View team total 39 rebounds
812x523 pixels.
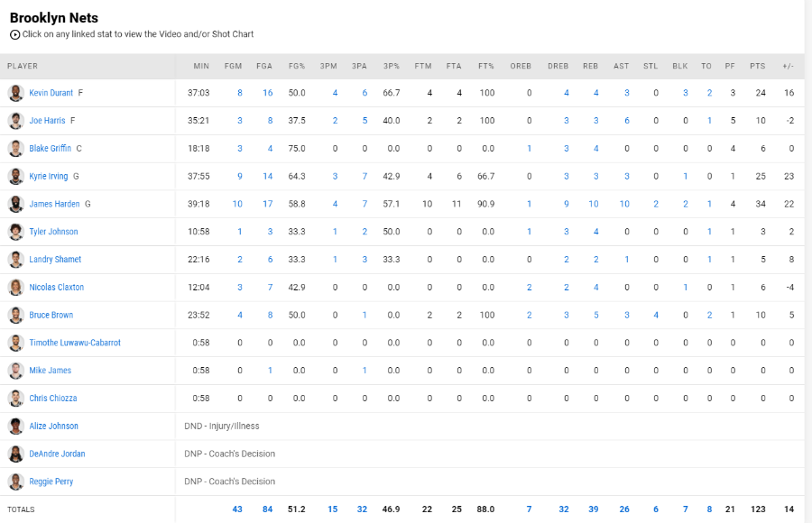(594, 509)
